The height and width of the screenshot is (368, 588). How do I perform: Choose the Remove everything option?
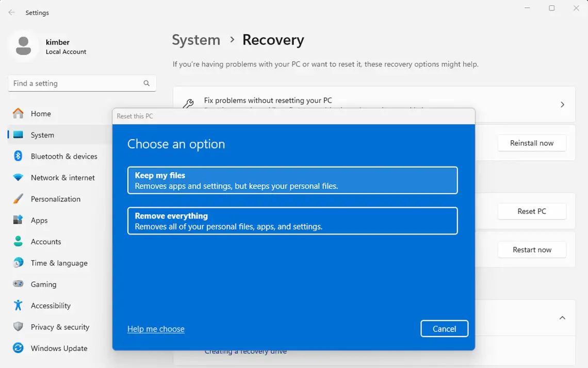[x=292, y=221]
